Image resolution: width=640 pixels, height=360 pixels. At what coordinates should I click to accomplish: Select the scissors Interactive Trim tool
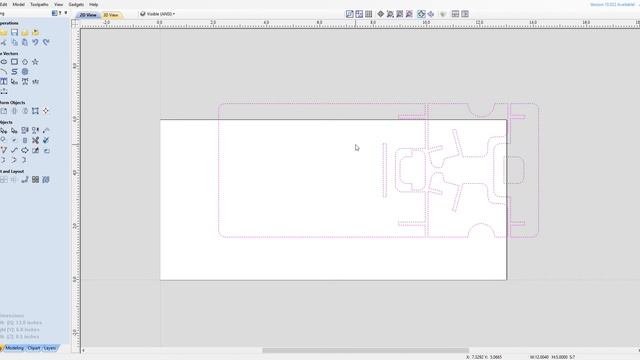[36, 140]
